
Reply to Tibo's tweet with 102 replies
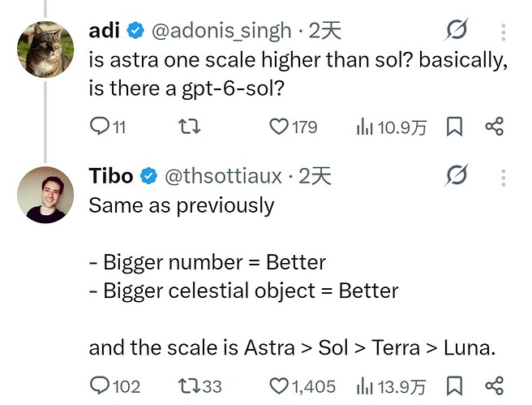[114, 386]
